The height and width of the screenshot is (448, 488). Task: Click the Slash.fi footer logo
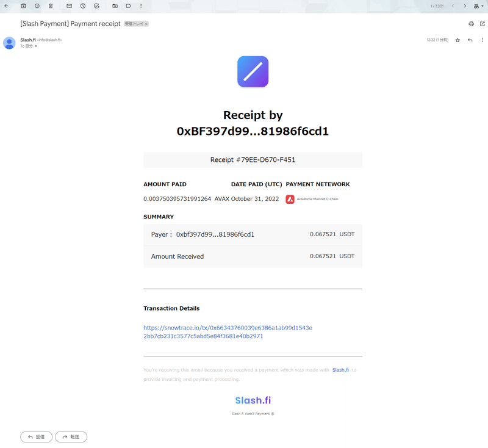tap(253, 400)
